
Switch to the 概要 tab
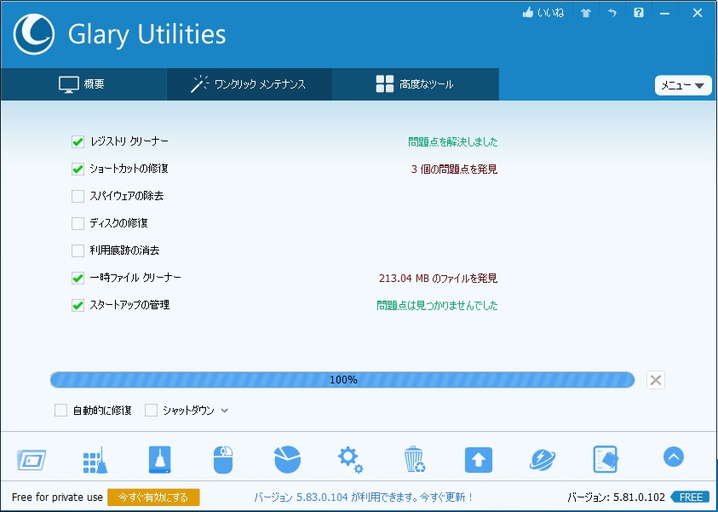83,84
